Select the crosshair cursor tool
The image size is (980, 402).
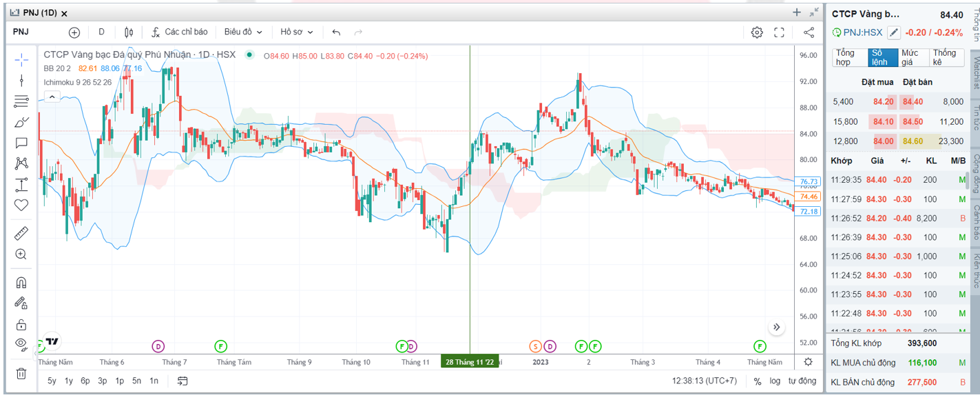(21, 59)
